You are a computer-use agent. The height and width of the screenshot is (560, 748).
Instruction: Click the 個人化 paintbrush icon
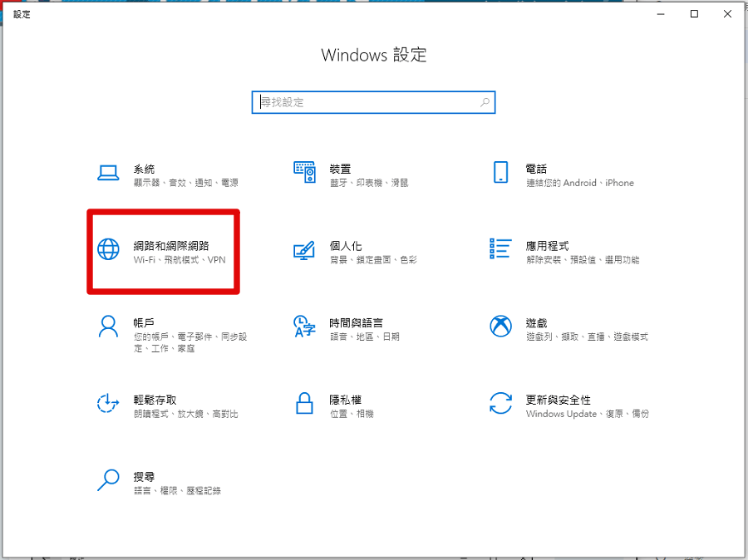[x=304, y=250]
